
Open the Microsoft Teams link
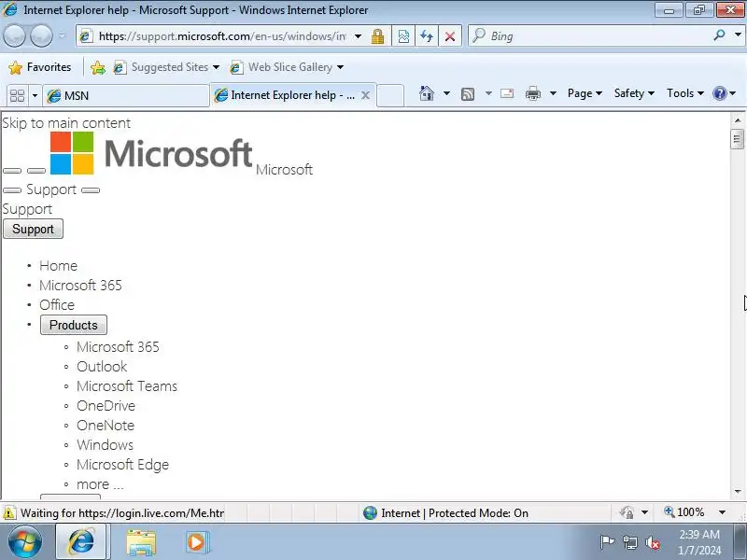pyautogui.click(x=127, y=386)
